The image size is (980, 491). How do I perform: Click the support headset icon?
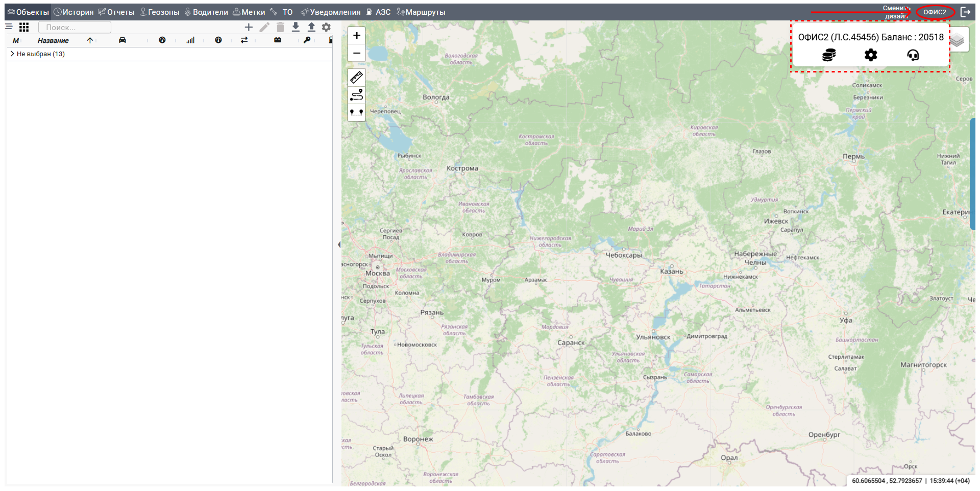[913, 55]
